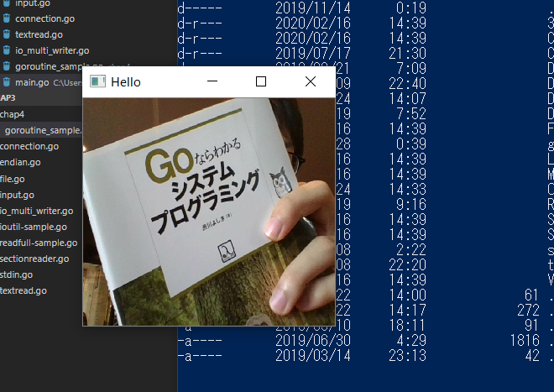
Task: Click the Go file icon beside io_multi_writer.go in open editors
Action: point(7,50)
